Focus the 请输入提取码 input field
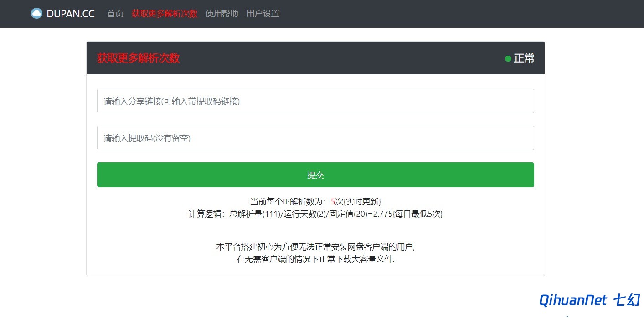644x319 pixels. tap(315, 138)
